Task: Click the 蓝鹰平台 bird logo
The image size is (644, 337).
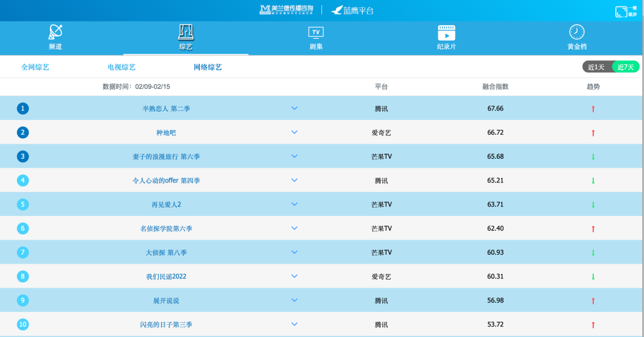Action: [338, 10]
